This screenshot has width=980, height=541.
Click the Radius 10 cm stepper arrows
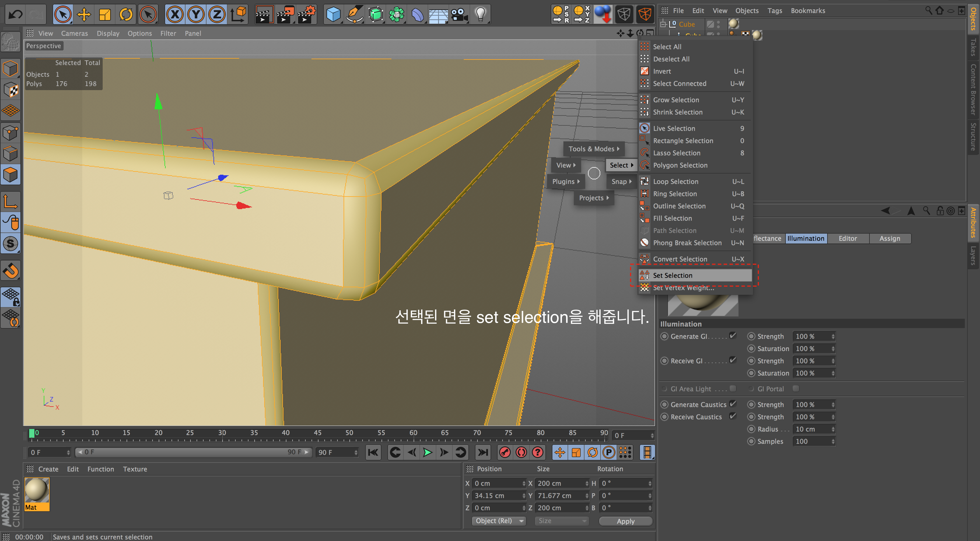click(x=833, y=429)
